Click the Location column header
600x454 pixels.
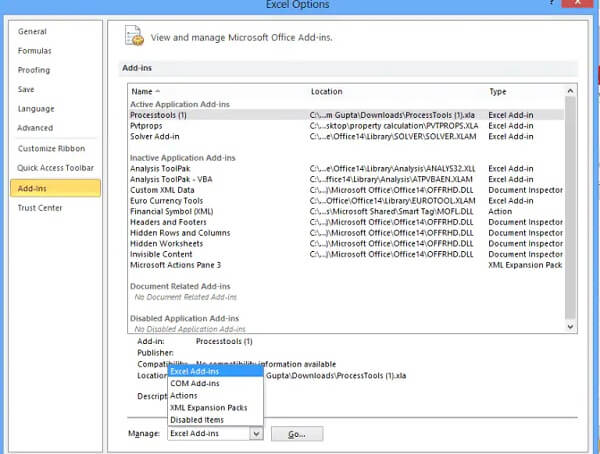click(x=326, y=91)
